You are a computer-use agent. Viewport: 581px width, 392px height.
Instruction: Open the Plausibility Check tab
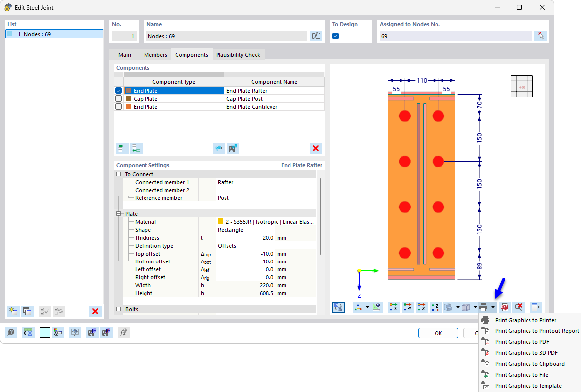point(238,55)
